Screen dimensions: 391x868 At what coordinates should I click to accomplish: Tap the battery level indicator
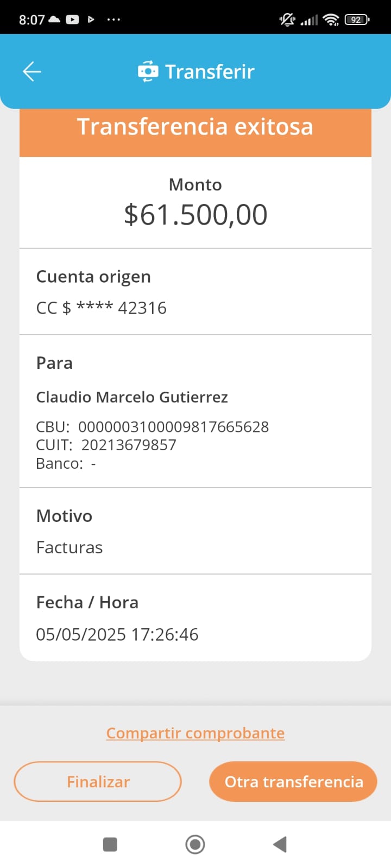[357, 20]
